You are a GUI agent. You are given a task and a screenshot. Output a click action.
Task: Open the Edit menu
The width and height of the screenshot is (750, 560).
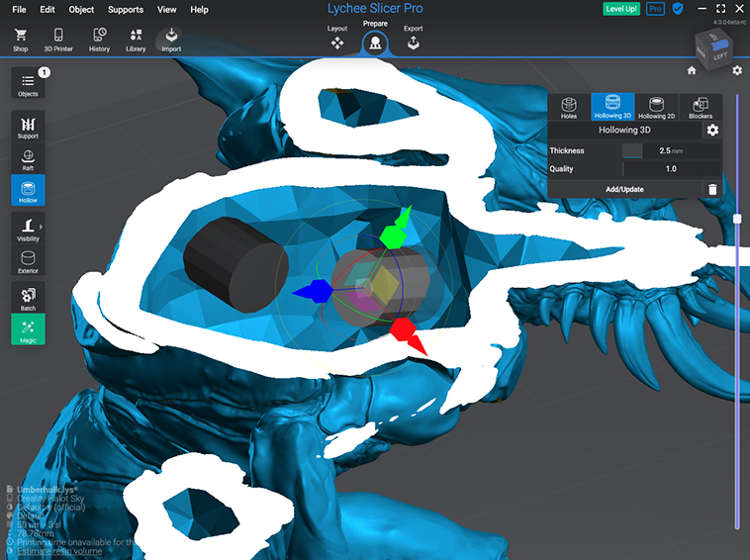click(x=47, y=10)
